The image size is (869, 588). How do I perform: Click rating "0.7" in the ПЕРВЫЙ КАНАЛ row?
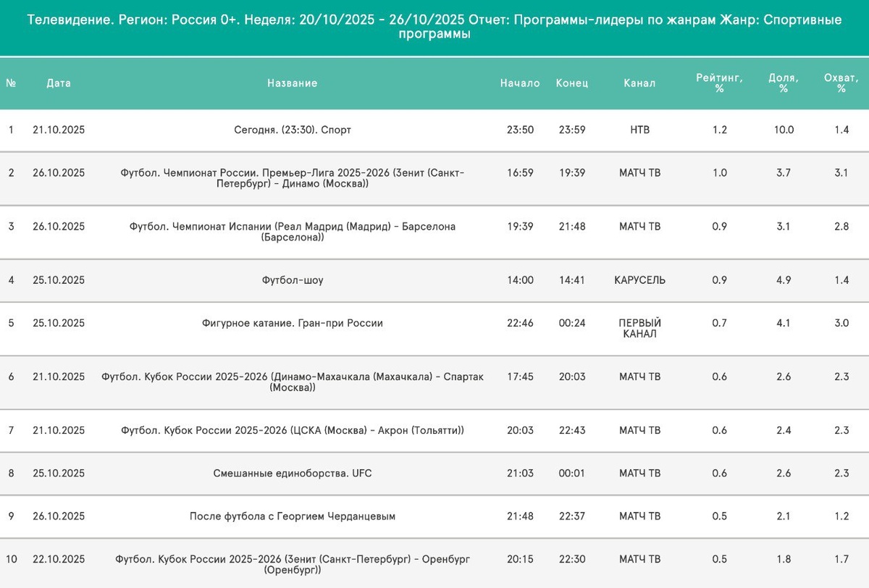(720, 324)
